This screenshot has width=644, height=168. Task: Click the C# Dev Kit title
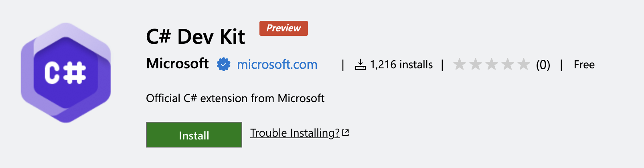coord(195,37)
